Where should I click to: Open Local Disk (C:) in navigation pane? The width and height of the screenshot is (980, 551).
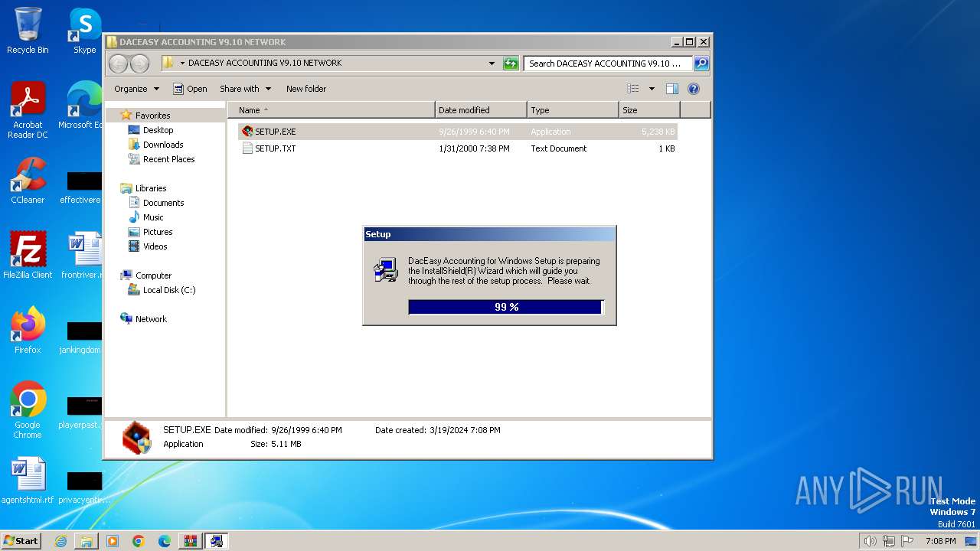(x=168, y=290)
